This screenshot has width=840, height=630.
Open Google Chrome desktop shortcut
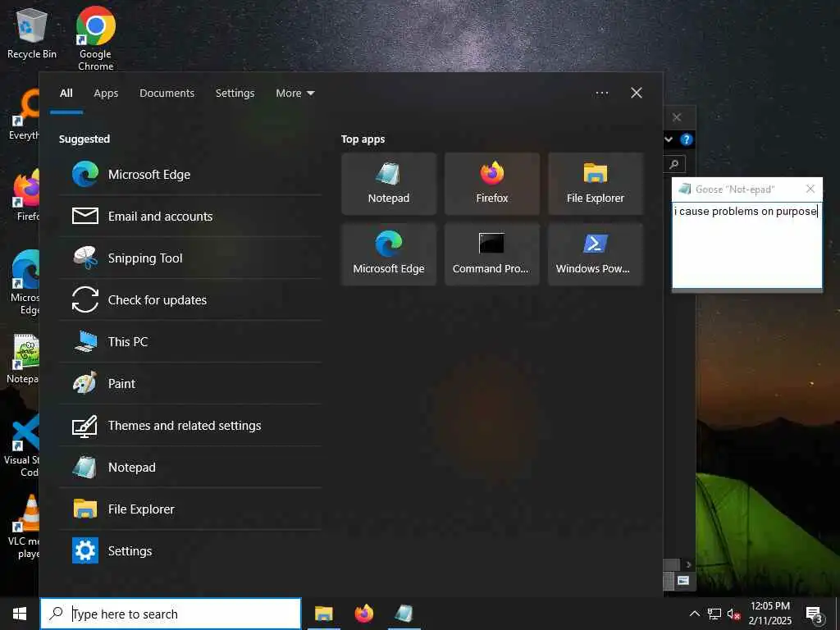[x=96, y=39]
